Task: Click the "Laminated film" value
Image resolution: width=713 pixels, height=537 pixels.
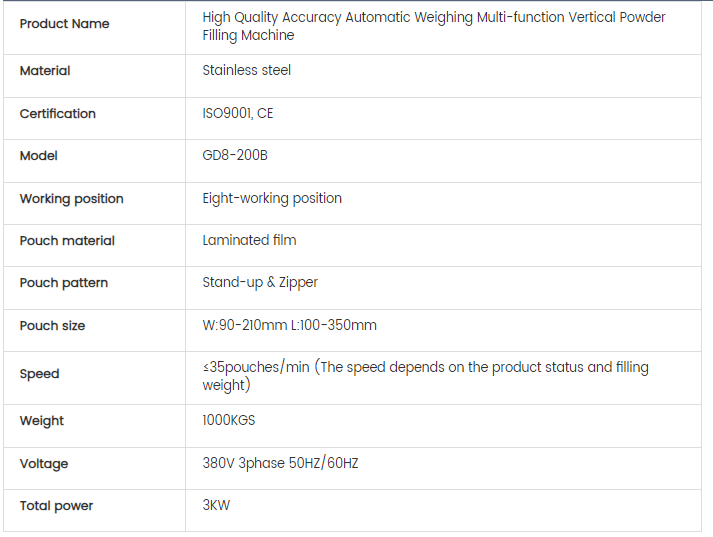Action: point(249,241)
